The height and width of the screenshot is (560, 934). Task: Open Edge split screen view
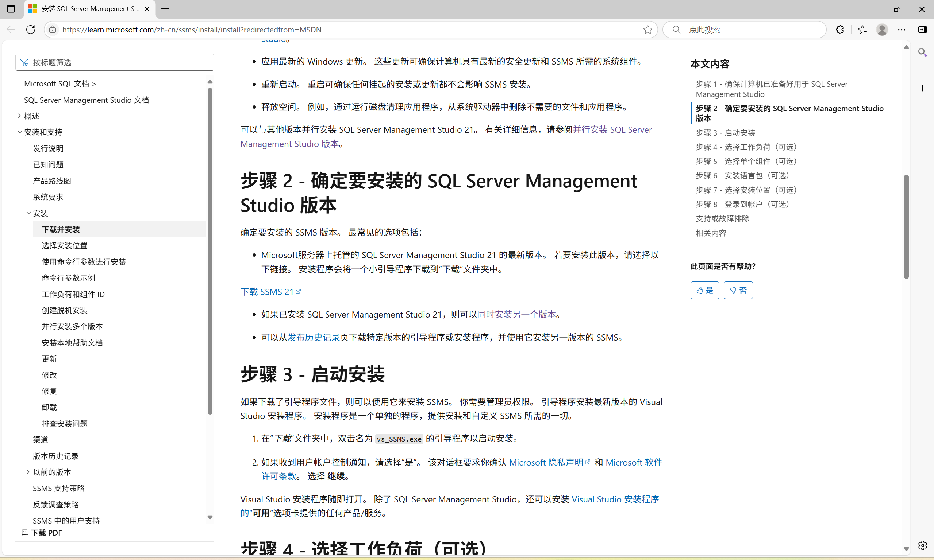coord(923,30)
